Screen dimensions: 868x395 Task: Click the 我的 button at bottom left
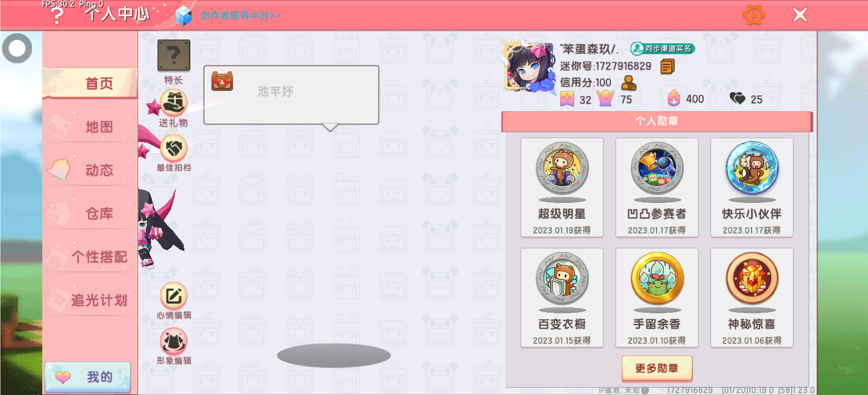[x=88, y=377]
